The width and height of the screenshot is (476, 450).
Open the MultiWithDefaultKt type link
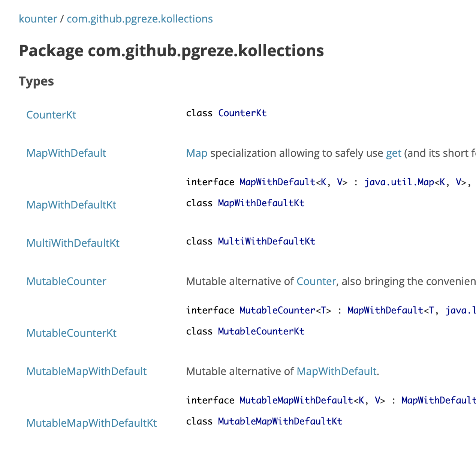(x=73, y=243)
